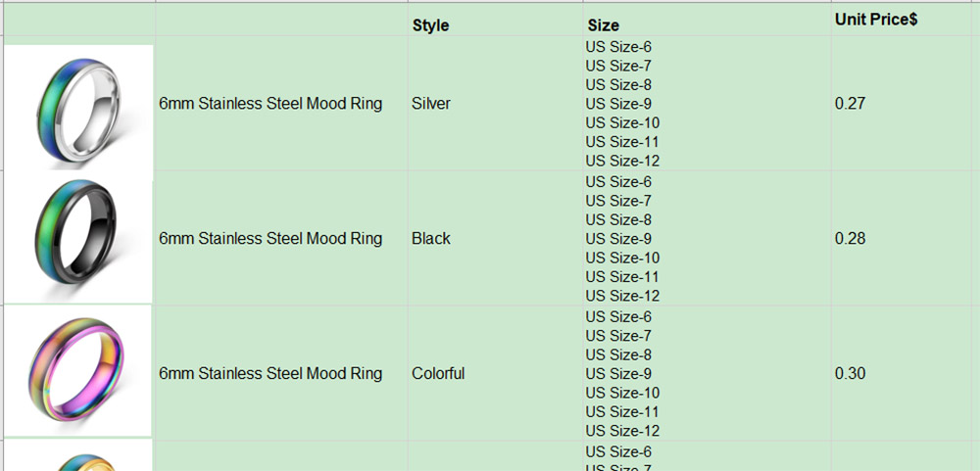Click the Size column header cell
Image resolution: width=980 pixels, height=471 pixels.
pos(707,20)
